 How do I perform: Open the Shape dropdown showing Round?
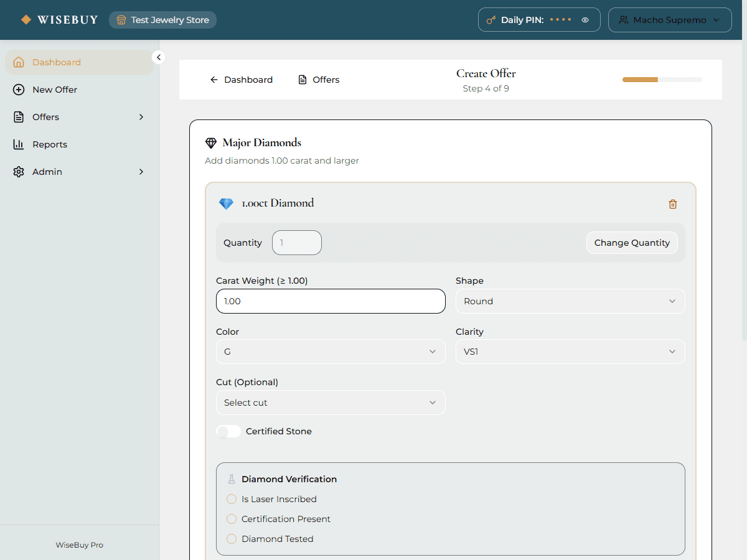coord(570,301)
